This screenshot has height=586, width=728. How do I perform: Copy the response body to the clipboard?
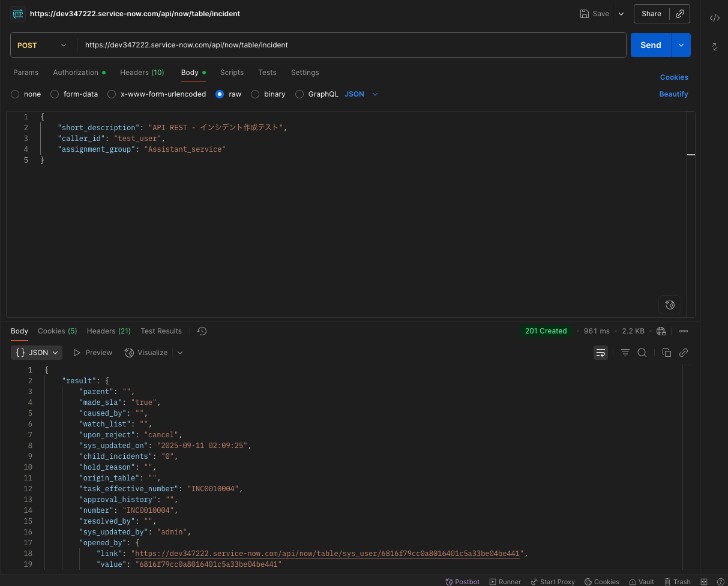click(x=666, y=353)
